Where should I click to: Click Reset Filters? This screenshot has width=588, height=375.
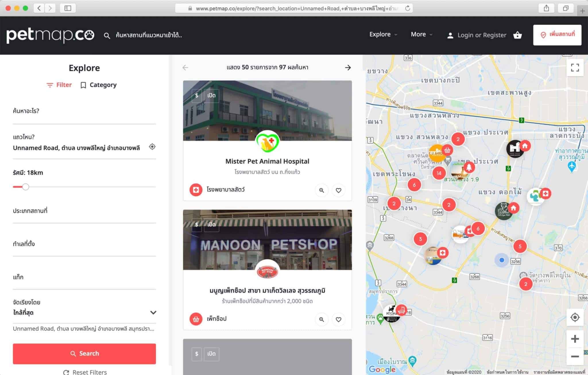[x=85, y=372]
